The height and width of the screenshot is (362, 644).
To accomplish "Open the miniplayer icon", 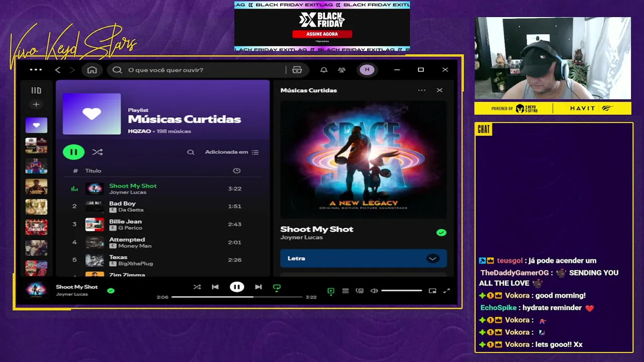I will pyautogui.click(x=432, y=291).
